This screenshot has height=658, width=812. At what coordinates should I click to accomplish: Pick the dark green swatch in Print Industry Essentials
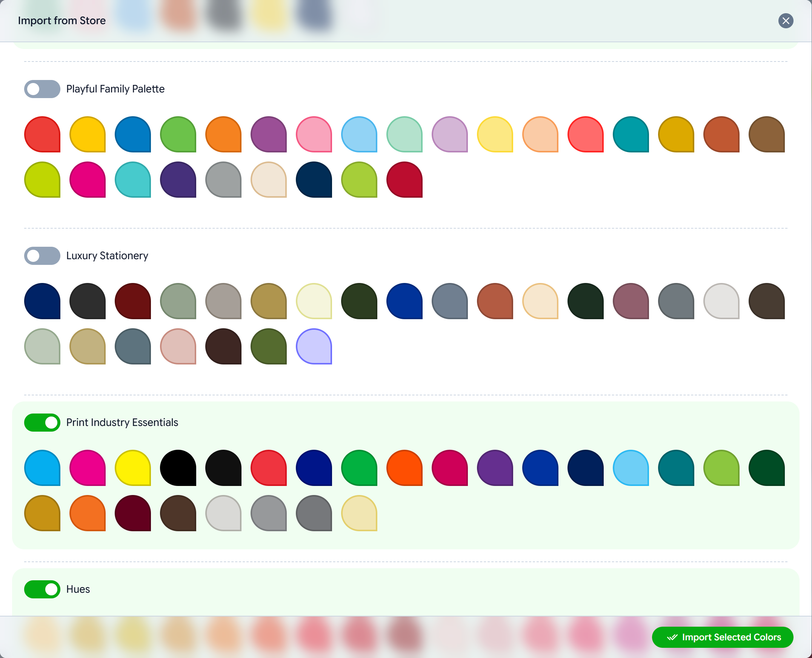click(766, 468)
